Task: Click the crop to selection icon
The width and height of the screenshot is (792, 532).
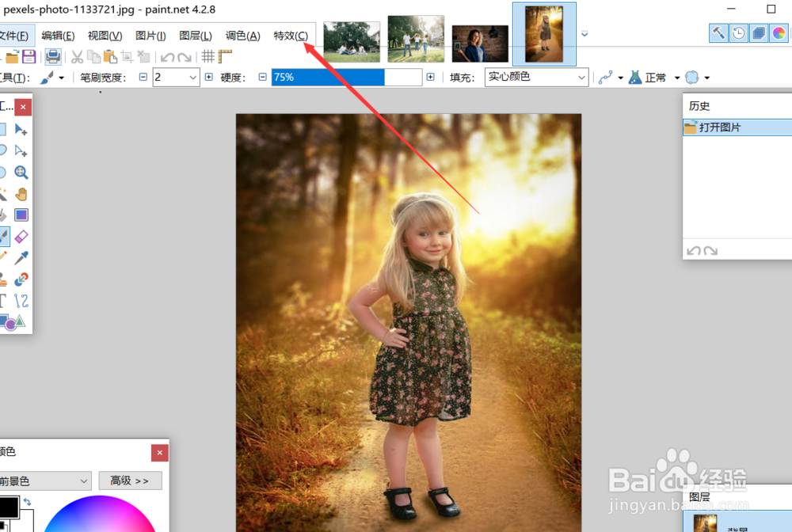Action: 127,56
